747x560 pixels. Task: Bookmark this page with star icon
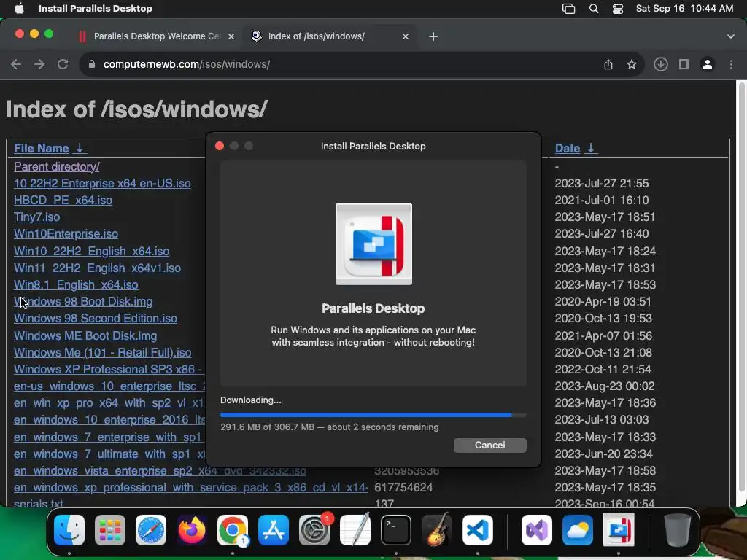(x=632, y=64)
